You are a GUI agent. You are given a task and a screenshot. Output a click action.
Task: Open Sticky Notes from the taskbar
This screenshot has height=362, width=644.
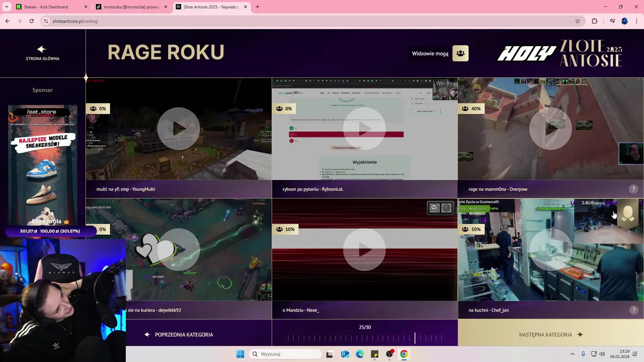click(375, 354)
